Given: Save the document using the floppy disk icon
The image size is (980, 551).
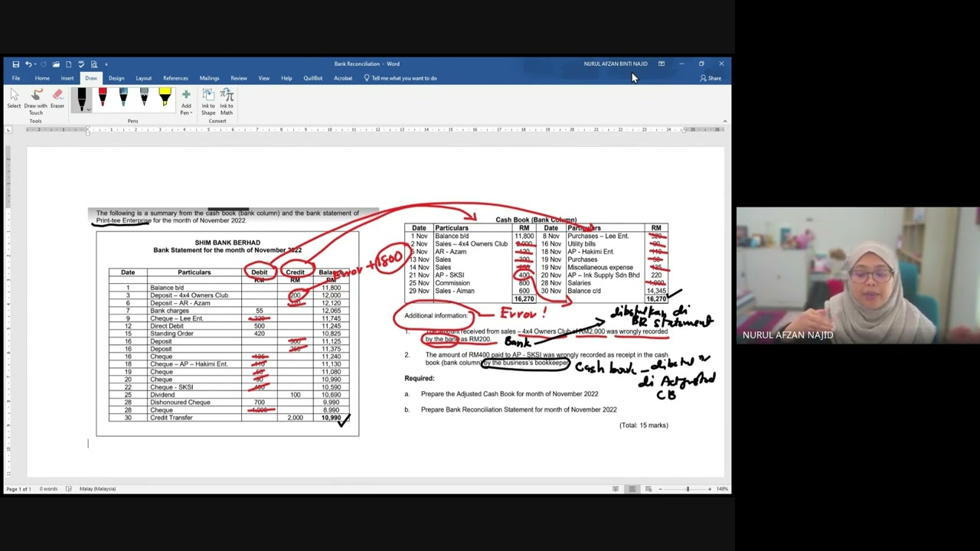Looking at the screenshot, I should pos(15,64).
